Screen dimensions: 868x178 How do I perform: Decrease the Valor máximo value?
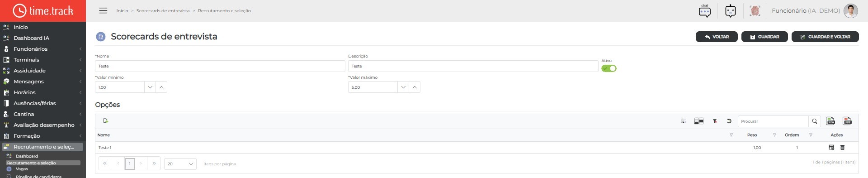403,87
